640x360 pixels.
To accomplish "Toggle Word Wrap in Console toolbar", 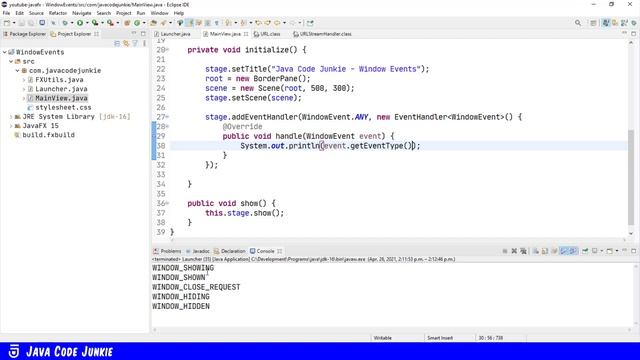I will click(554, 251).
